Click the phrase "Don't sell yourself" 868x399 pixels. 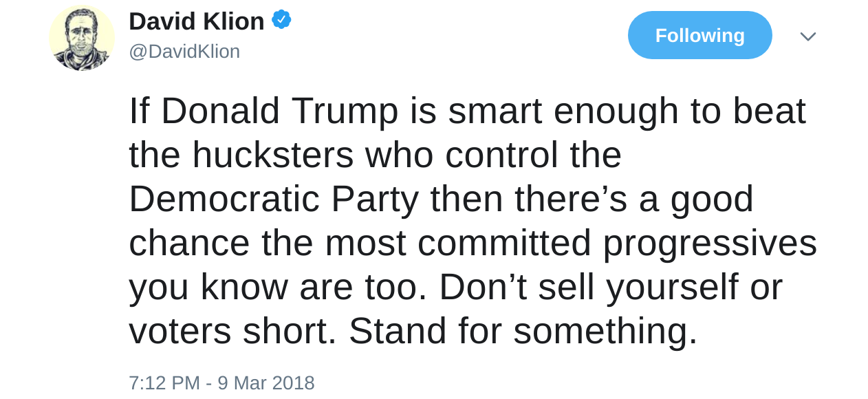[587, 287]
